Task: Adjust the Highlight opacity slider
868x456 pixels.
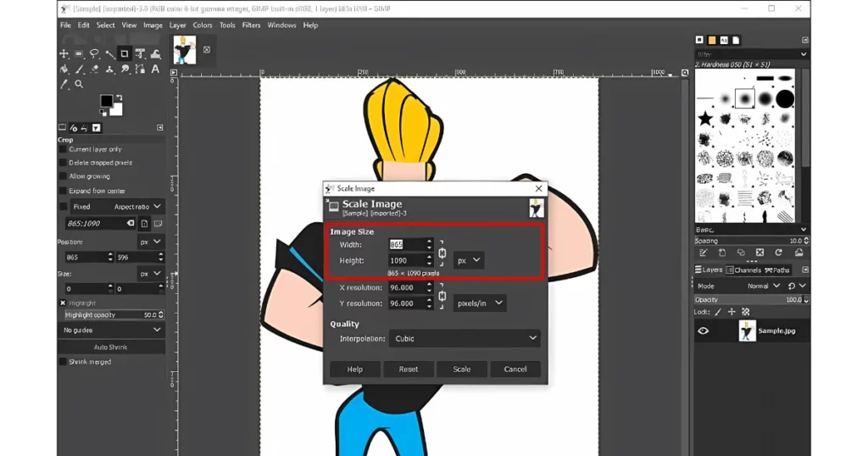Action: [114, 315]
